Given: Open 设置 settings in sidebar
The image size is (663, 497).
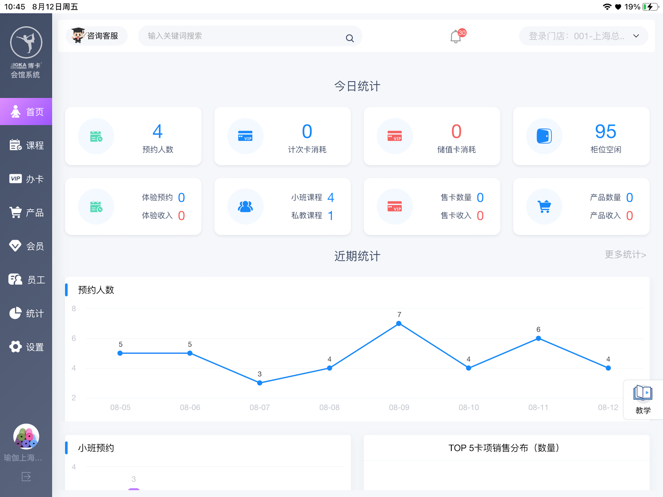Looking at the screenshot, I should pos(26,347).
